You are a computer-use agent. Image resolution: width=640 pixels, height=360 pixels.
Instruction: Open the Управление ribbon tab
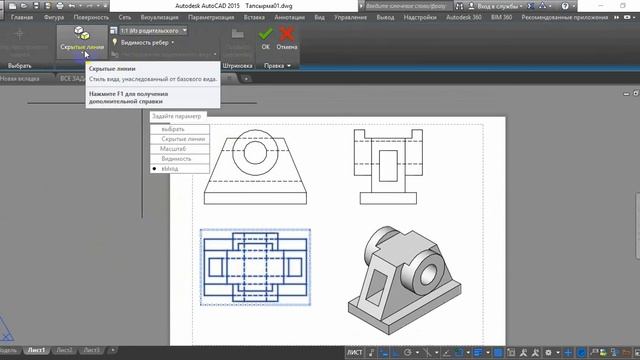(350, 17)
